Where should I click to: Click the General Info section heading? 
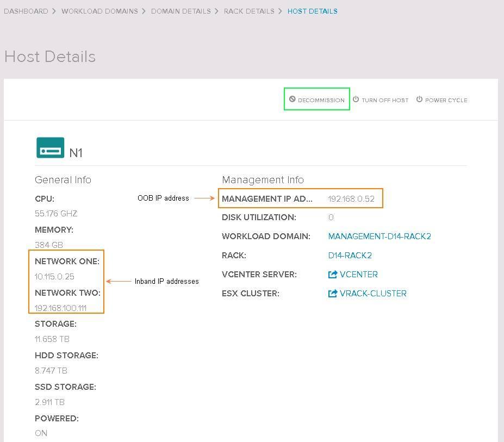coord(63,180)
